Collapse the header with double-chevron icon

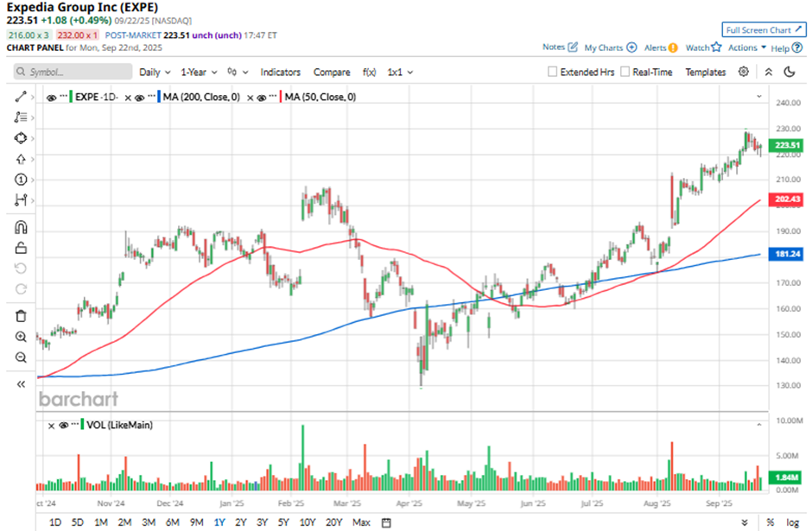tap(769, 72)
